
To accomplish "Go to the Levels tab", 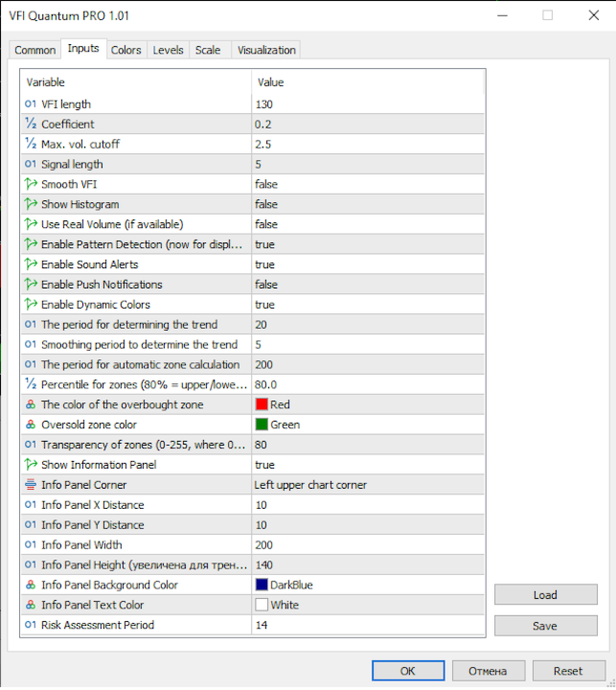I will click(168, 50).
